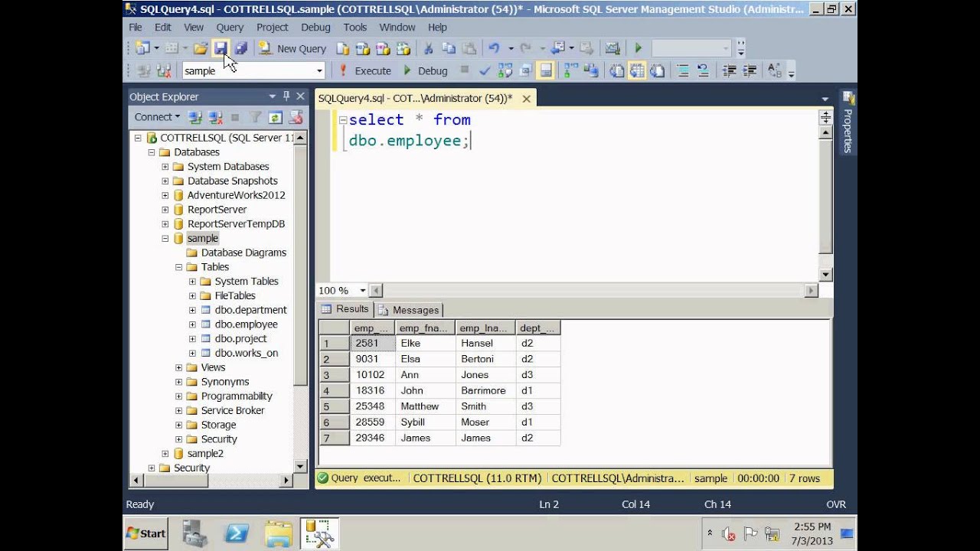Open Windows Explorer from taskbar

[x=278, y=533]
